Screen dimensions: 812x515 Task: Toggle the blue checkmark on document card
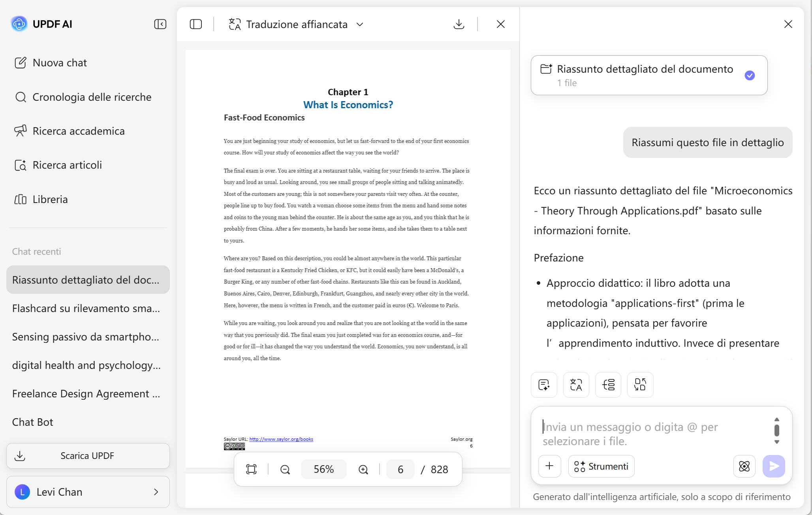750,75
